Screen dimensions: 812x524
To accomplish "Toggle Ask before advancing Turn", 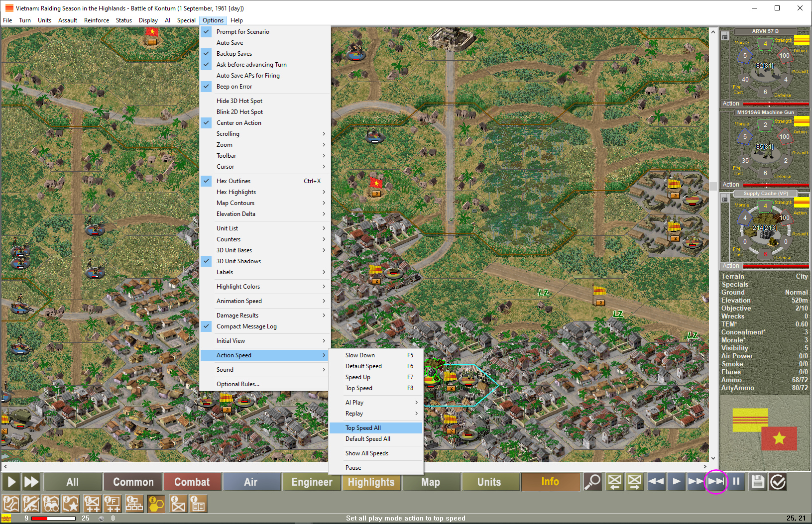I will (265, 65).
